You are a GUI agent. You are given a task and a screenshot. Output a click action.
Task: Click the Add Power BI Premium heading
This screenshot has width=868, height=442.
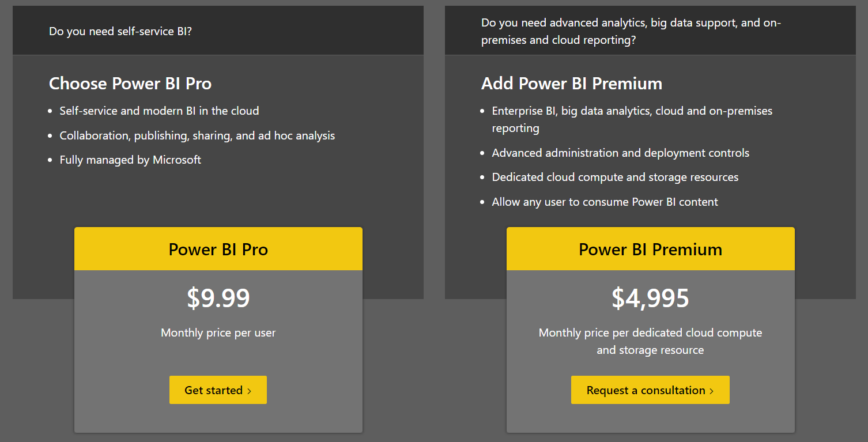click(571, 84)
